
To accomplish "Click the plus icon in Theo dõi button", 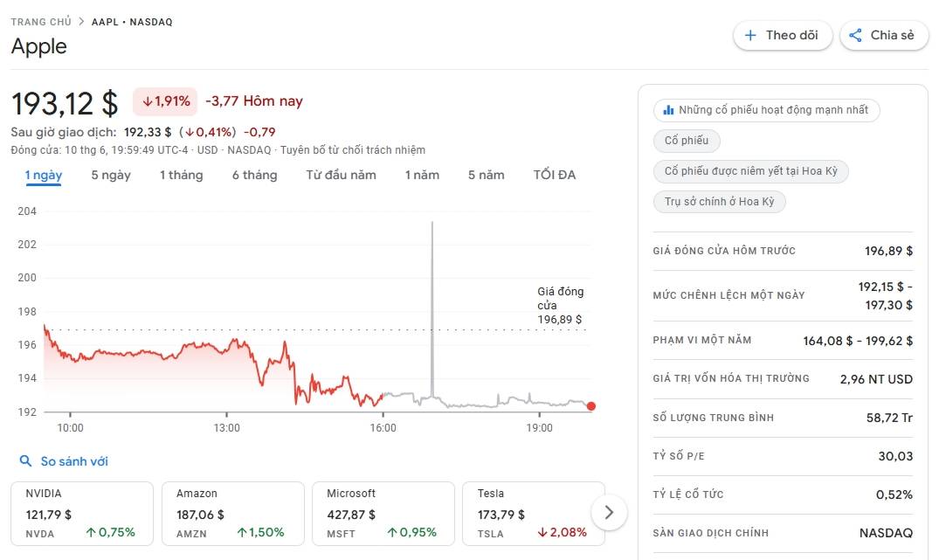I will (749, 35).
